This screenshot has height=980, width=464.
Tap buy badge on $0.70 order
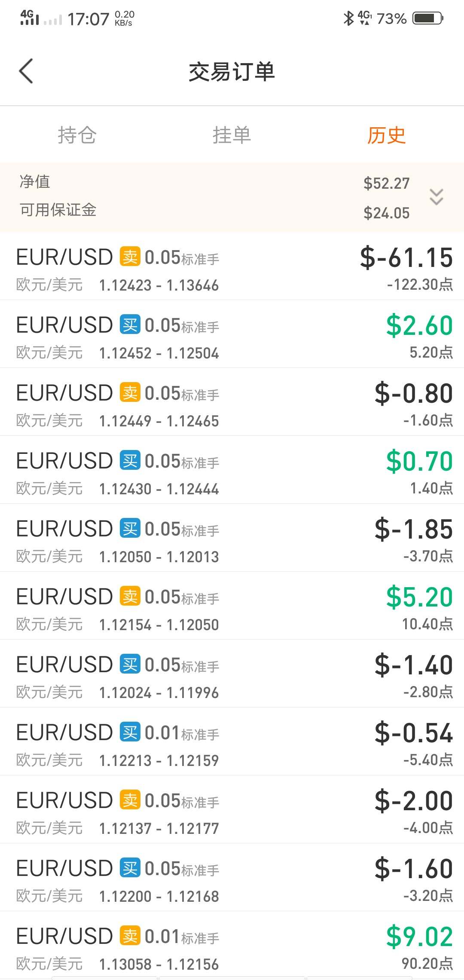130,461
